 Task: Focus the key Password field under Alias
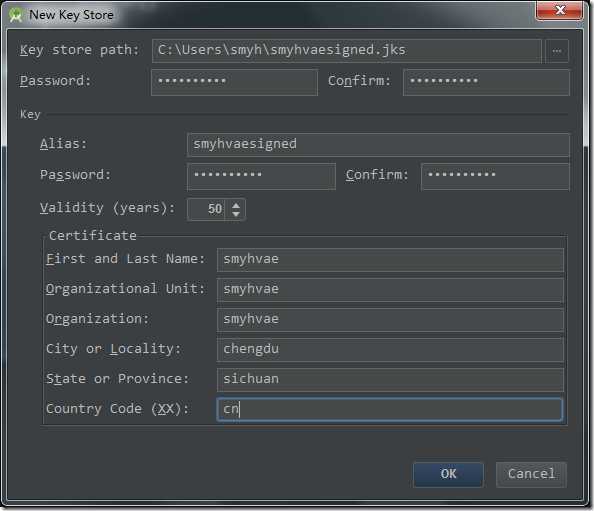pos(261,176)
